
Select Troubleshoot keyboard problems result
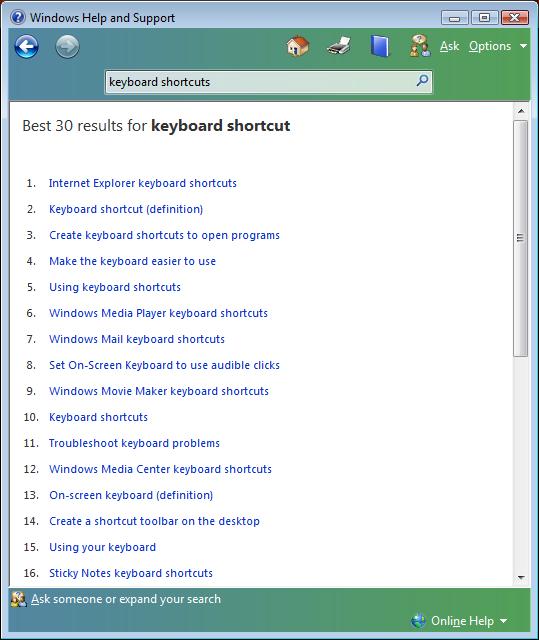point(134,443)
